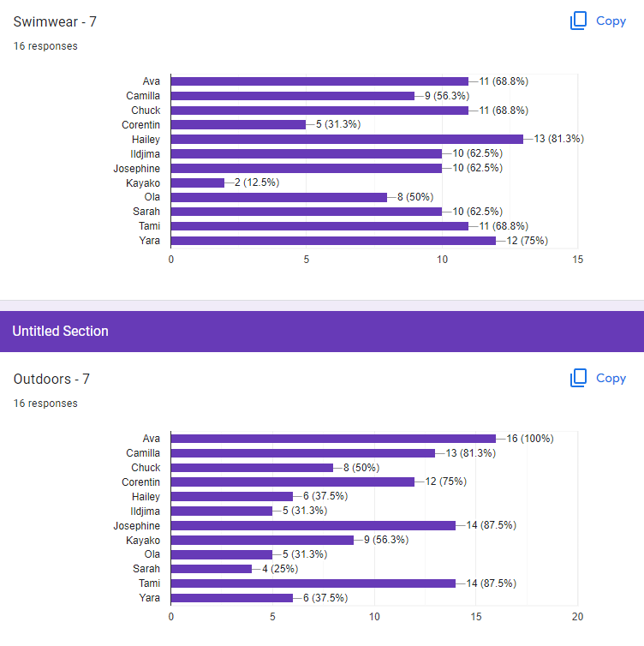Click the Copy label beside Outdoors - 7
The image size is (644, 646).
611,378
